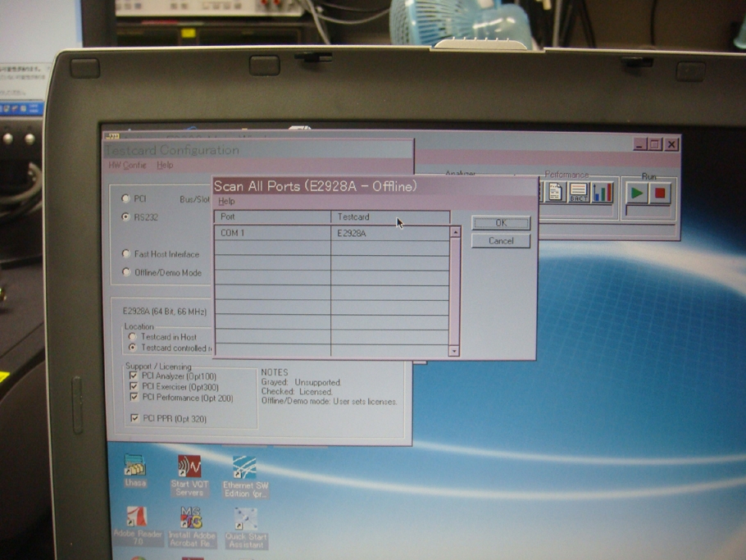The height and width of the screenshot is (560, 746).
Task: Select the PCI radio button
Action: tap(126, 198)
